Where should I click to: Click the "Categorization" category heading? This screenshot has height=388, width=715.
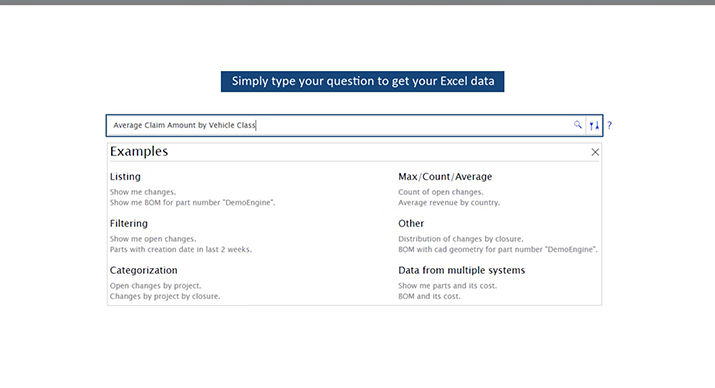point(144,270)
